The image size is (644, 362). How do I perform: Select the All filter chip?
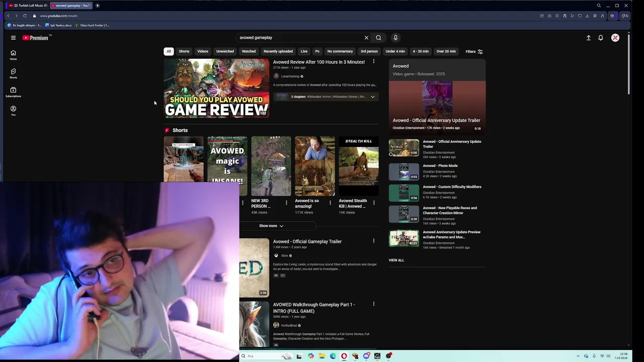click(x=169, y=51)
